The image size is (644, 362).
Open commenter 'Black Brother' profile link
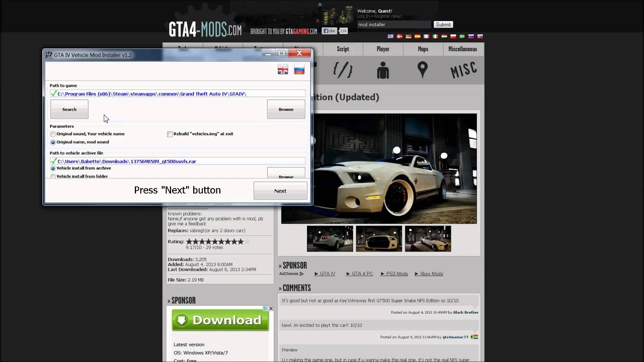(x=466, y=312)
